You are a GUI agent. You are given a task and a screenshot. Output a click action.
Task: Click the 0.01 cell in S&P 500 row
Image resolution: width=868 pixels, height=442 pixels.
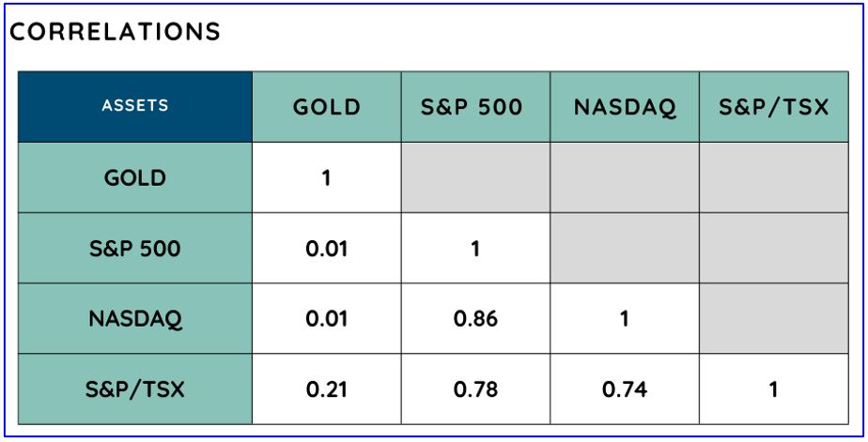(x=326, y=249)
